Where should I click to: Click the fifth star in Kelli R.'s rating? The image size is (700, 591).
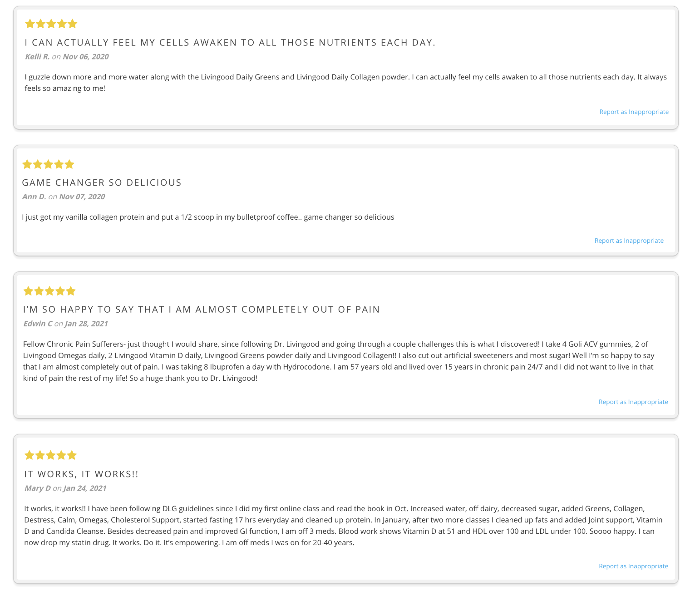coord(72,24)
